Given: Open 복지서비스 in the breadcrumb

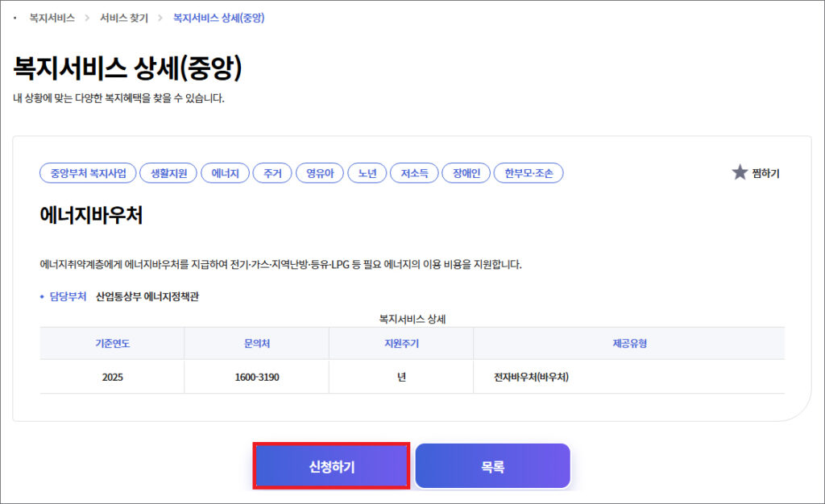Looking at the screenshot, I should click(52, 18).
